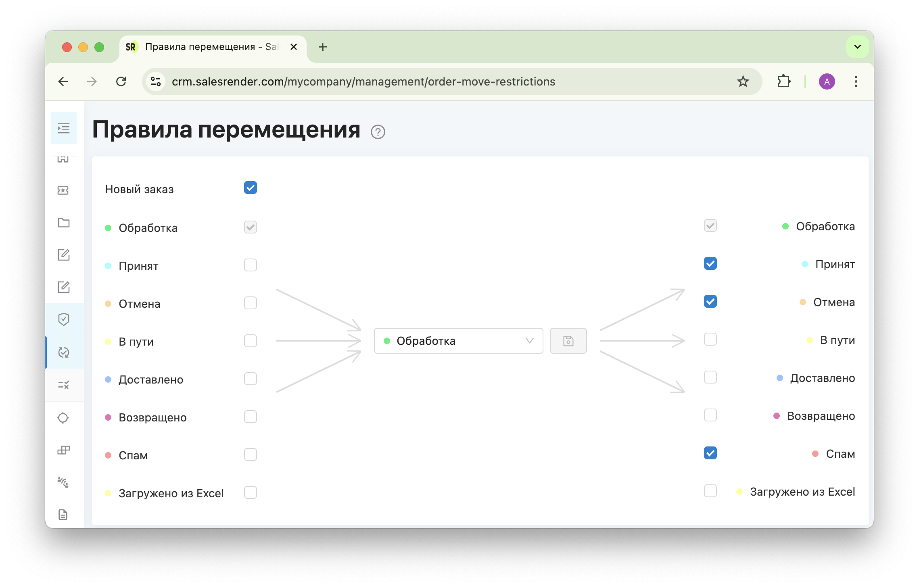The image size is (919, 588).
Task: Click the left Обработка label
Action: [148, 228]
